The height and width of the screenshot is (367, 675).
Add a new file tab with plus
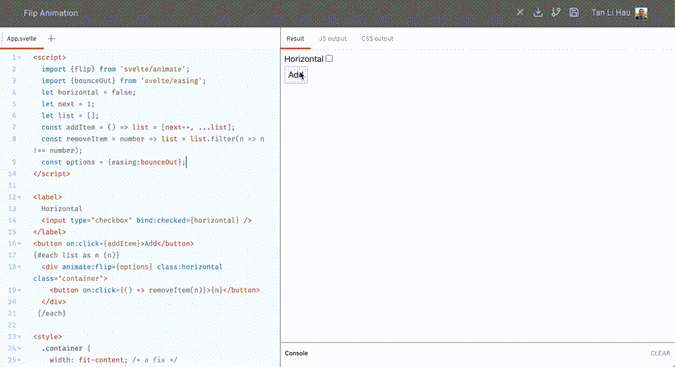click(51, 38)
